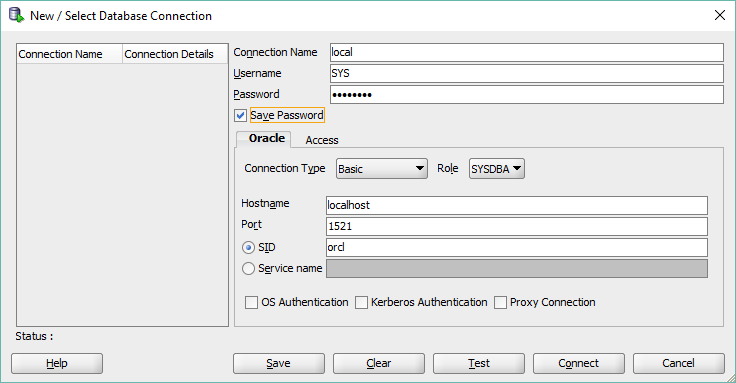Enable Kerberos Authentication checkbox

(x=361, y=302)
